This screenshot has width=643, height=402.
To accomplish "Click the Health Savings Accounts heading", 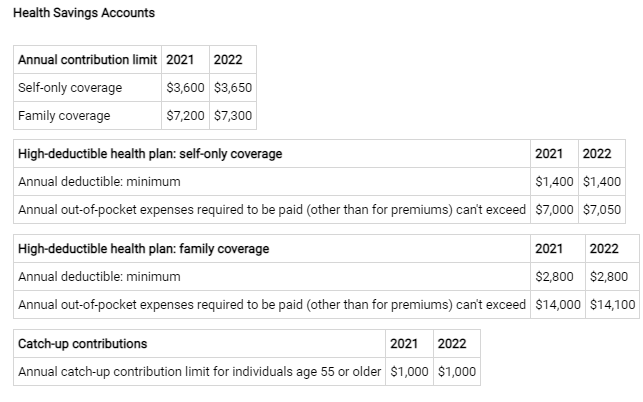I will pyautogui.click(x=83, y=14).
